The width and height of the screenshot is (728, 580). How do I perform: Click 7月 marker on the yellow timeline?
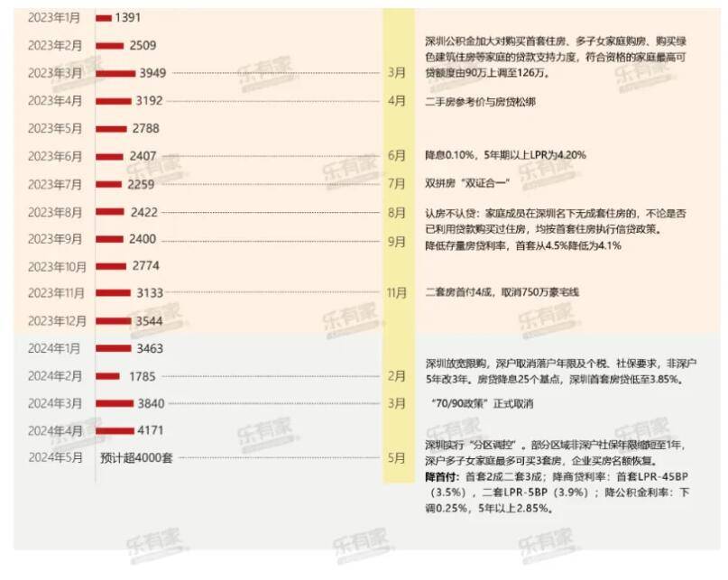tap(397, 184)
